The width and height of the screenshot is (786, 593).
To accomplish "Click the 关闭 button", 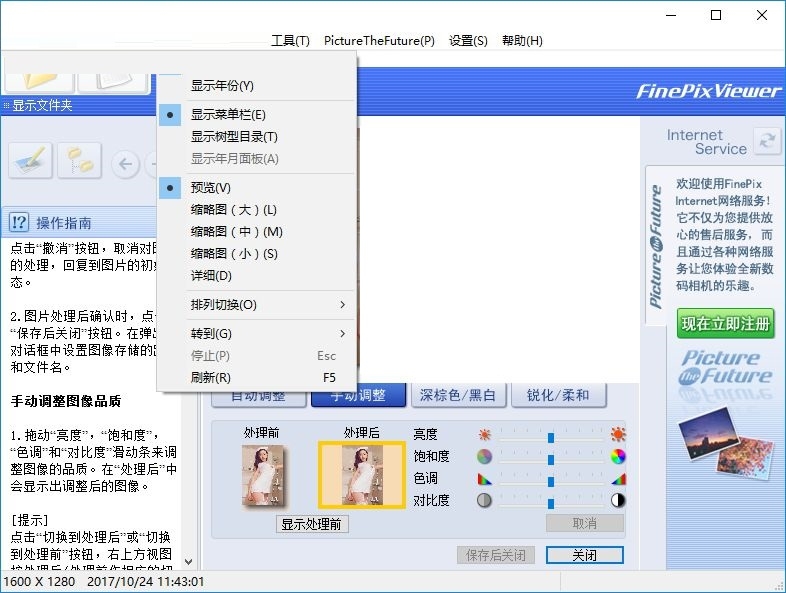I will pyautogui.click(x=584, y=555).
